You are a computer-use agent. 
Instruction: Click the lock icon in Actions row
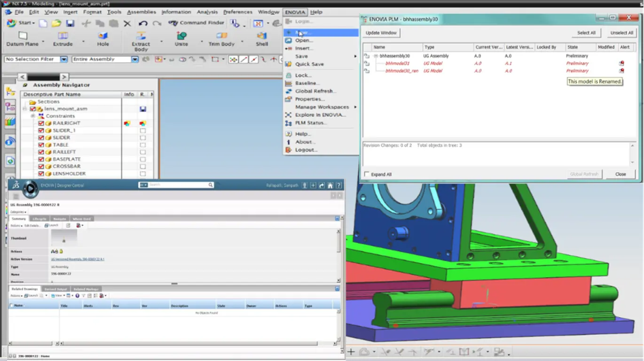tap(61, 252)
